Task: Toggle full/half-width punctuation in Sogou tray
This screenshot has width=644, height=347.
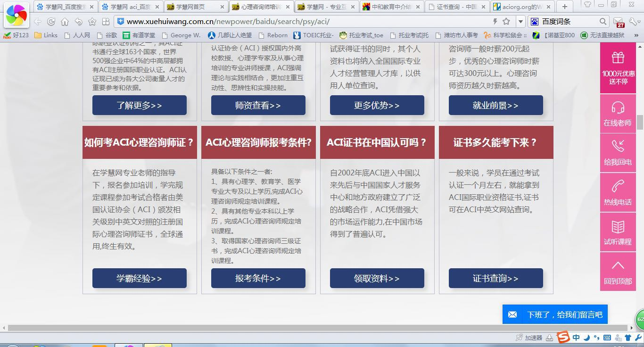Action: coord(597,338)
